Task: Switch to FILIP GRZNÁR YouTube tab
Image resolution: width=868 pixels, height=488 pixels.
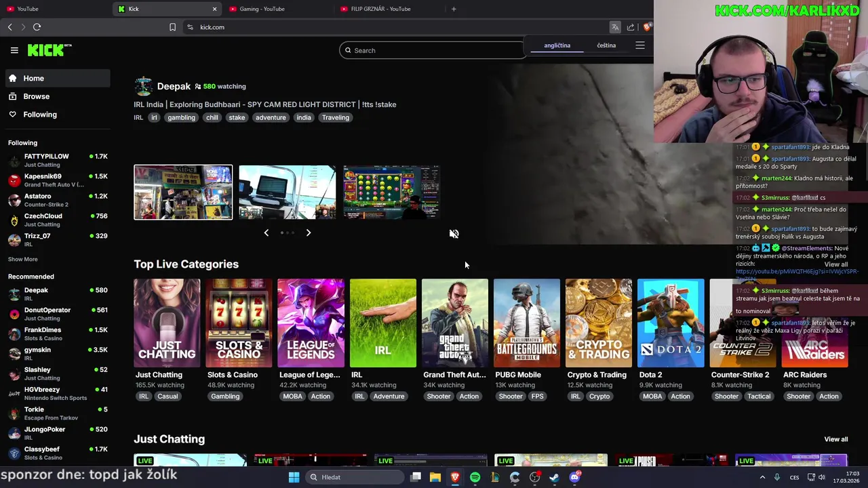Action: 390,9
